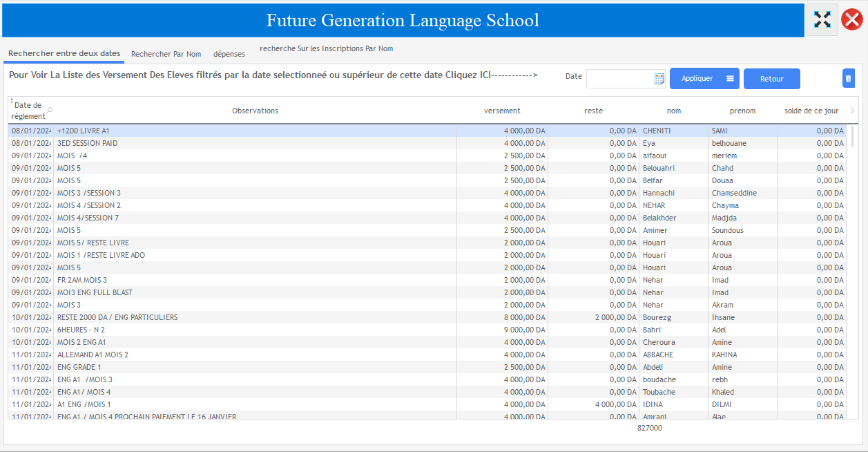Sort the table by the versement column
Image resolution: width=868 pixels, height=452 pixels.
[502, 110]
